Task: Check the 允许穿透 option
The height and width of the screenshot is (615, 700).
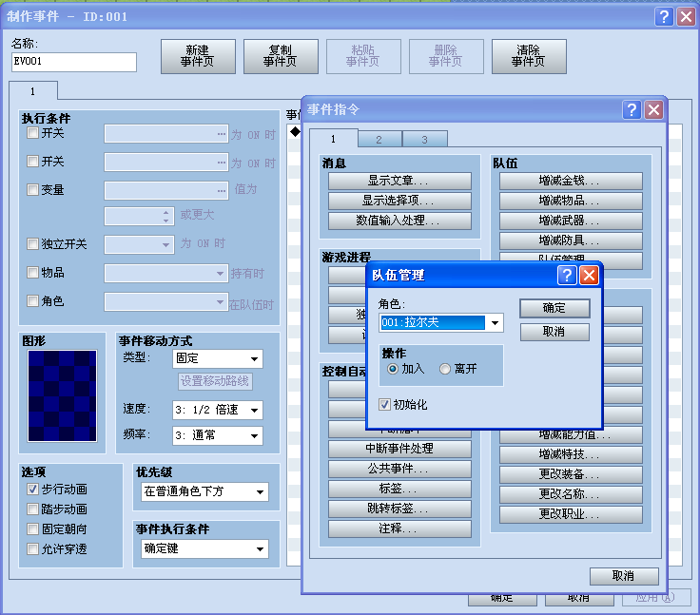Action: tap(32, 549)
